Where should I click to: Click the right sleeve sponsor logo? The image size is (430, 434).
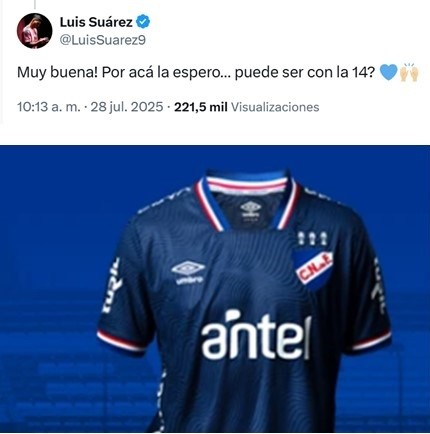point(379,286)
